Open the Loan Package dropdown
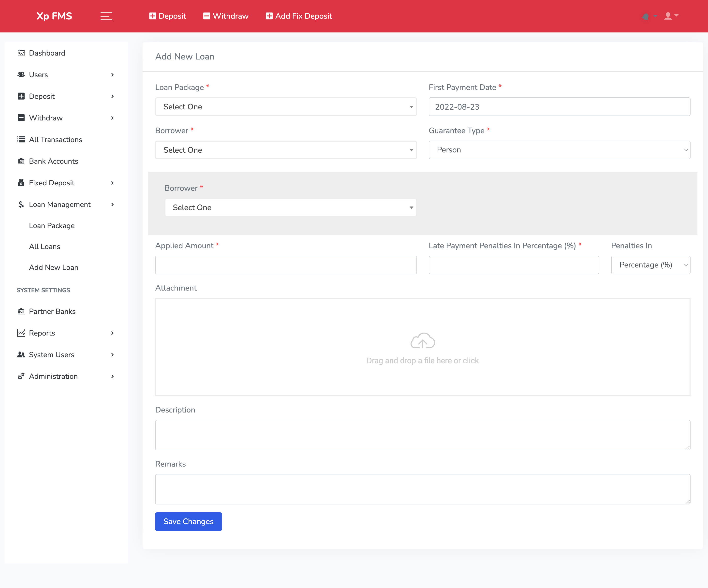The image size is (708, 588). click(286, 106)
